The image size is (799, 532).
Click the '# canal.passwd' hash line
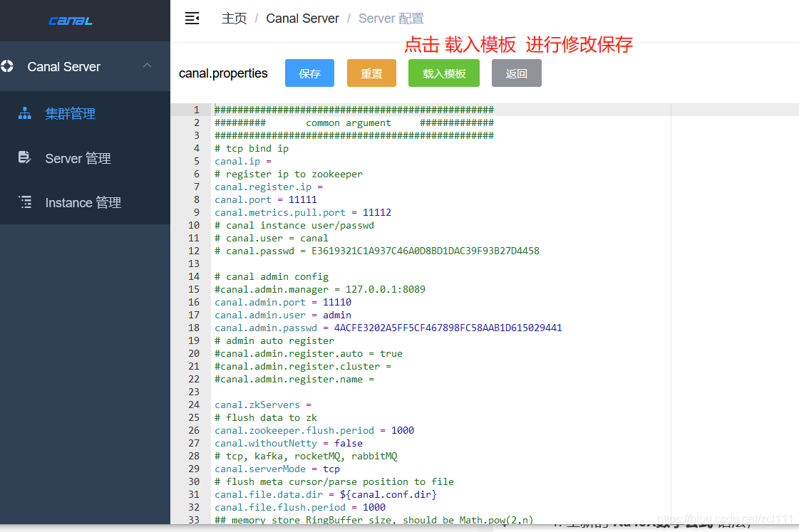pyautogui.click(x=376, y=251)
